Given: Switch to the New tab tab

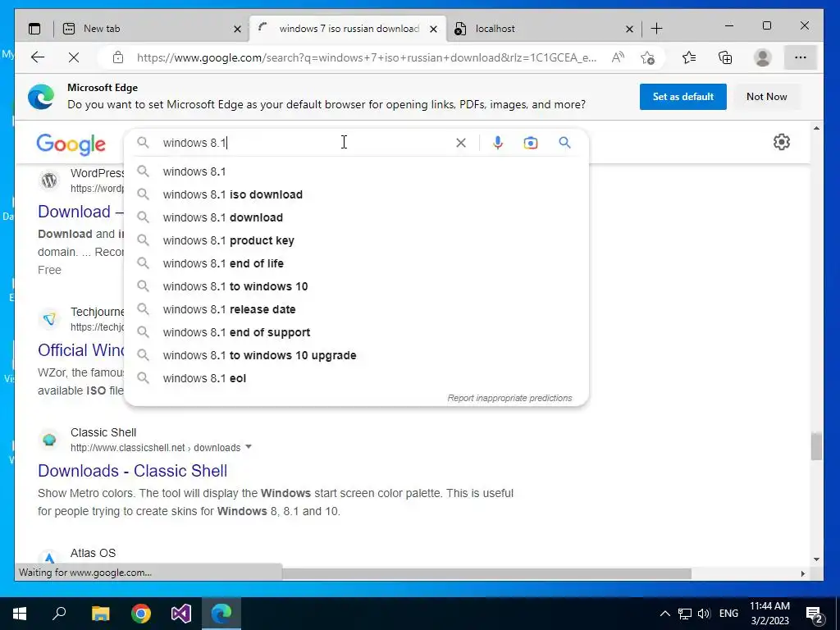Looking at the screenshot, I should pos(152,29).
